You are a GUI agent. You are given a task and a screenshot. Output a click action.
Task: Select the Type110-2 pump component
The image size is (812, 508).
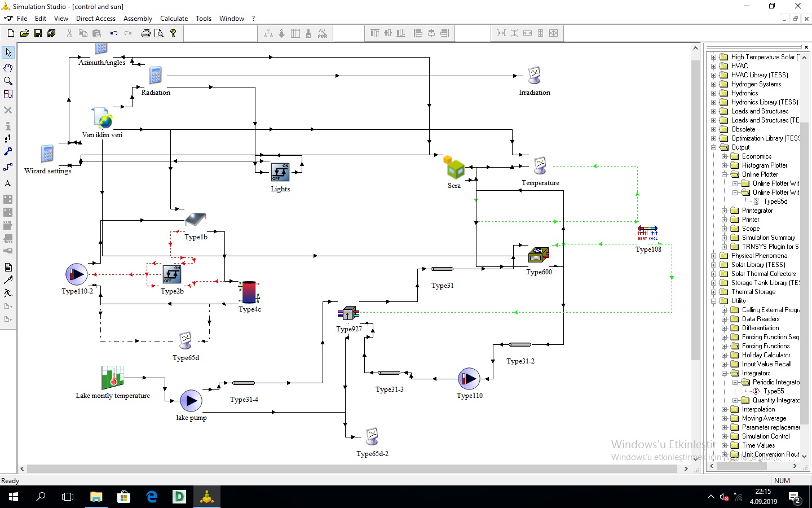click(76, 274)
